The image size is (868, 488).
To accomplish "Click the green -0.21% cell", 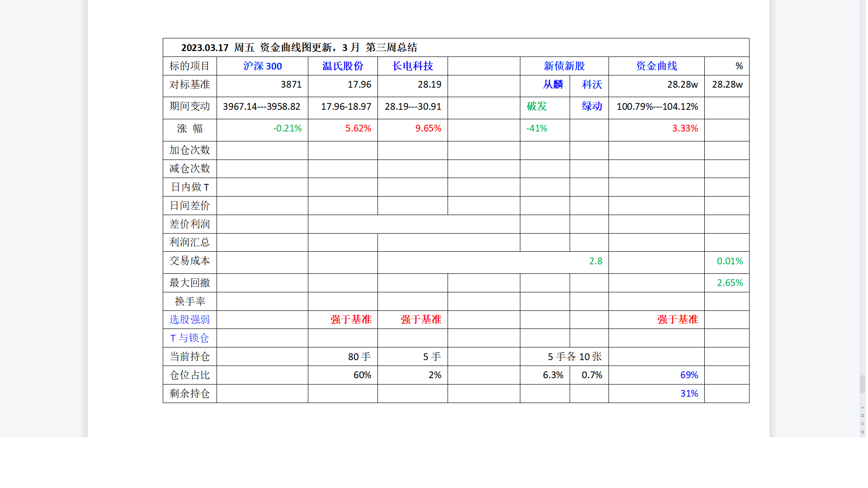I will [287, 128].
